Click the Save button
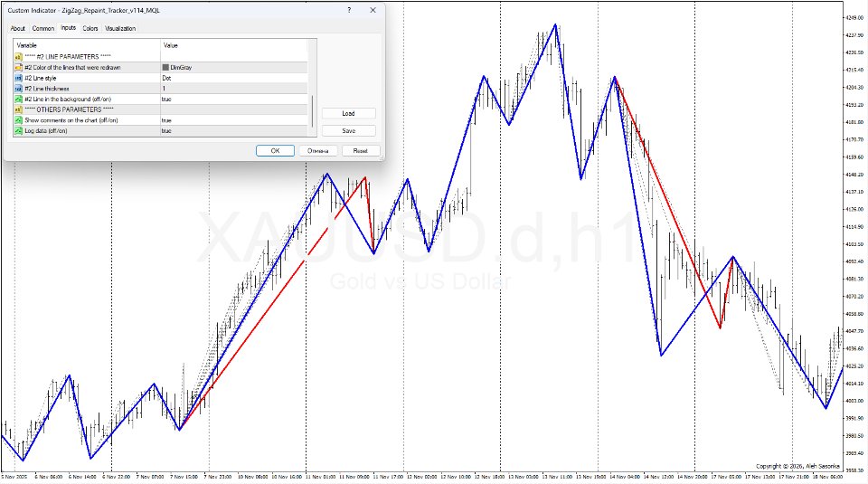Screen dimensions: 868x484 (x=348, y=130)
